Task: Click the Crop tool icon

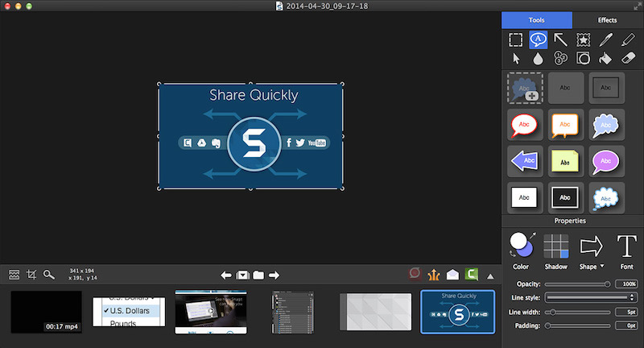Action: click(32, 275)
